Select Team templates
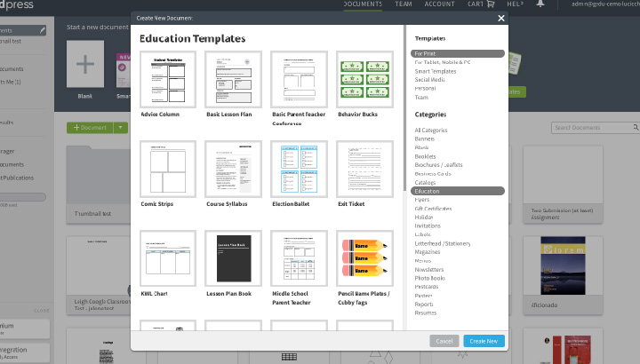 pos(421,98)
